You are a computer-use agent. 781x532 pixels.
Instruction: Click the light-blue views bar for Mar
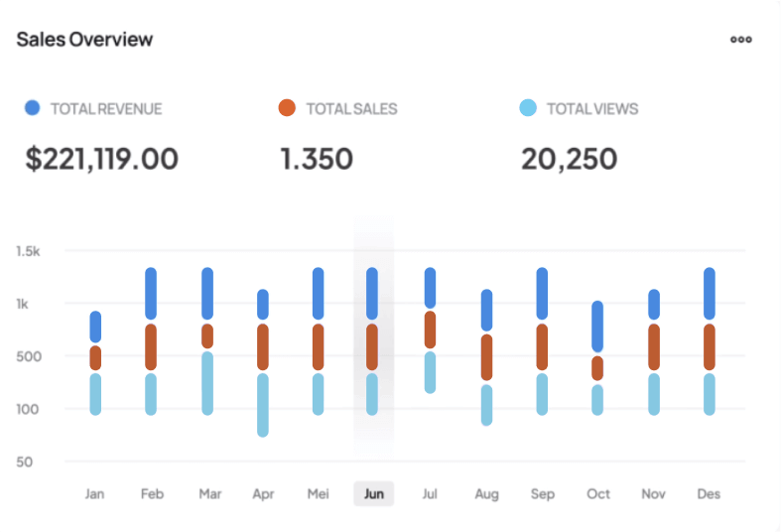point(206,383)
